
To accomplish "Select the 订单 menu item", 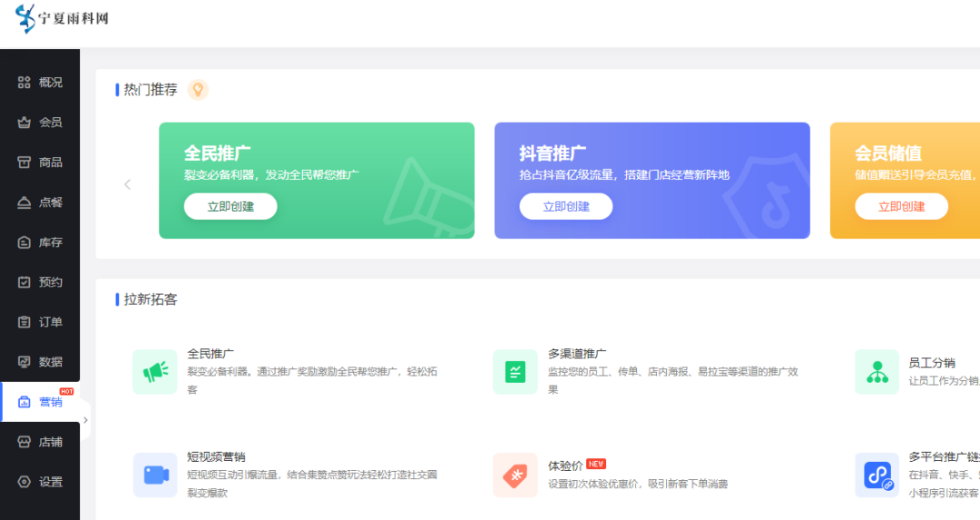I will pos(40,322).
